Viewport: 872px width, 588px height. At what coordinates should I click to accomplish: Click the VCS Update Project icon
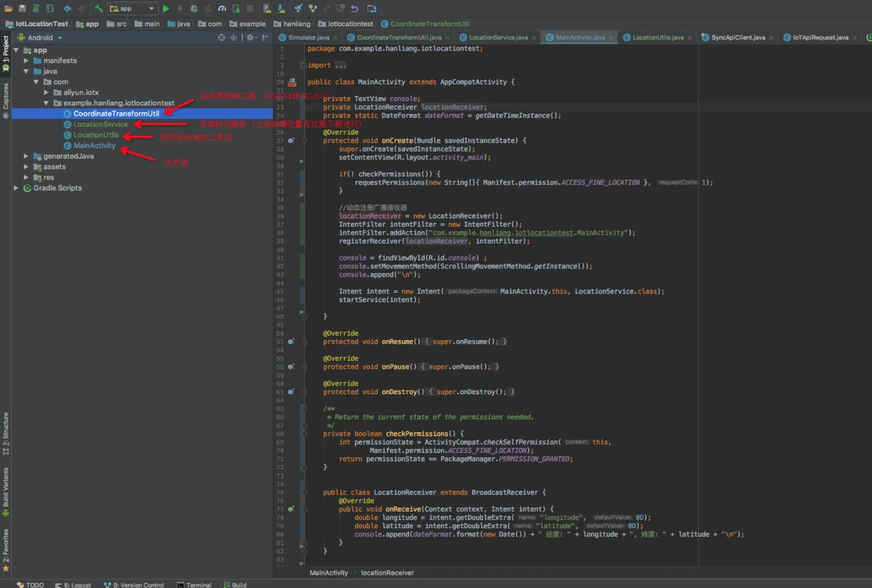point(298,9)
